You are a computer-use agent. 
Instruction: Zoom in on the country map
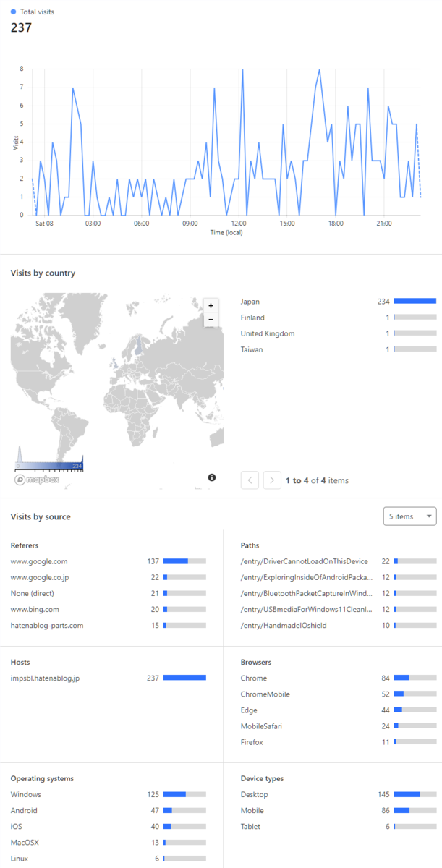coord(211,305)
